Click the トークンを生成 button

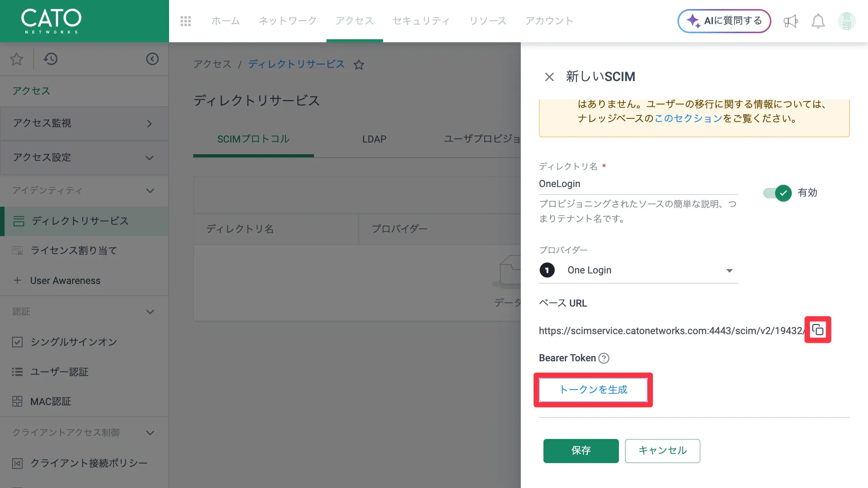(x=593, y=390)
